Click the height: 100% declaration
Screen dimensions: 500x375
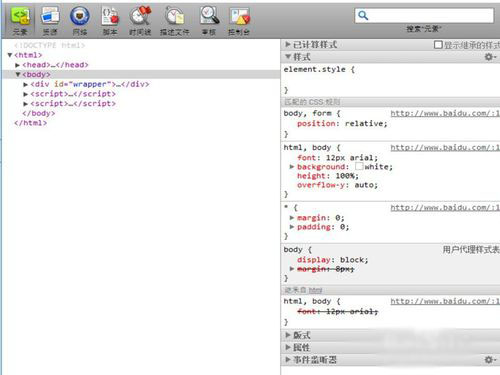click(328, 176)
